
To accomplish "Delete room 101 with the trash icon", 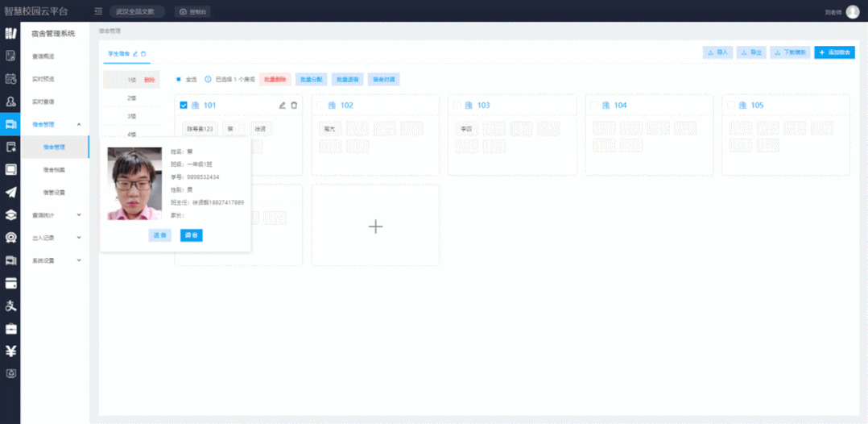I will pyautogui.click(x=294, y=106).
